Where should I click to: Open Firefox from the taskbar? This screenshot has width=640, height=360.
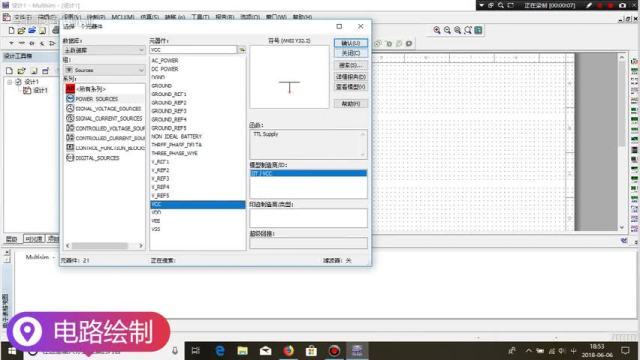coord(289,351)
